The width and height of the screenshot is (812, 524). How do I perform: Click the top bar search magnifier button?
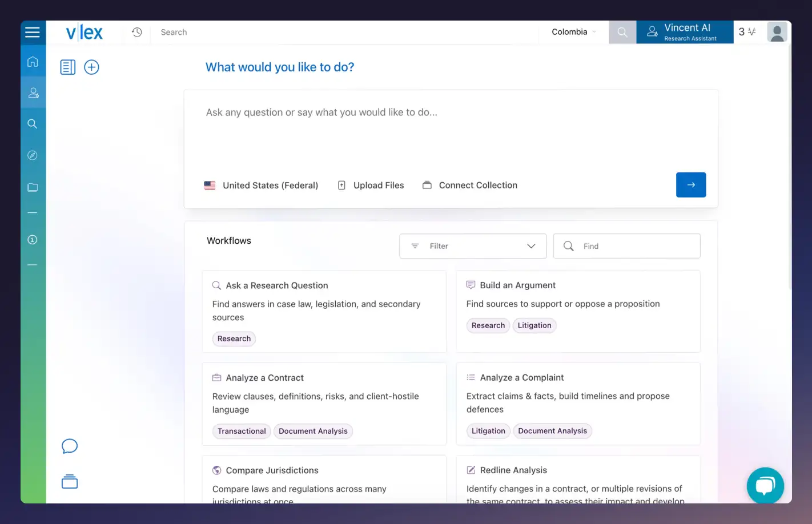click(622, 32)
